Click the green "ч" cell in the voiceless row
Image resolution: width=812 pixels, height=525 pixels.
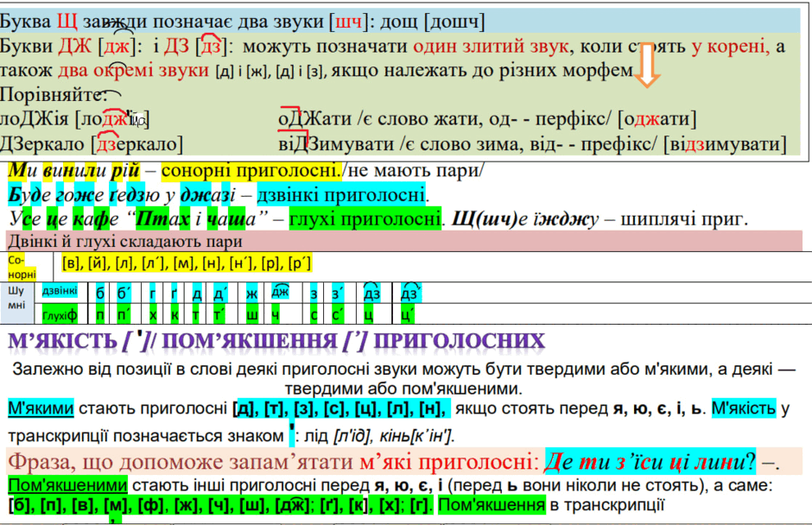(276, 315)
